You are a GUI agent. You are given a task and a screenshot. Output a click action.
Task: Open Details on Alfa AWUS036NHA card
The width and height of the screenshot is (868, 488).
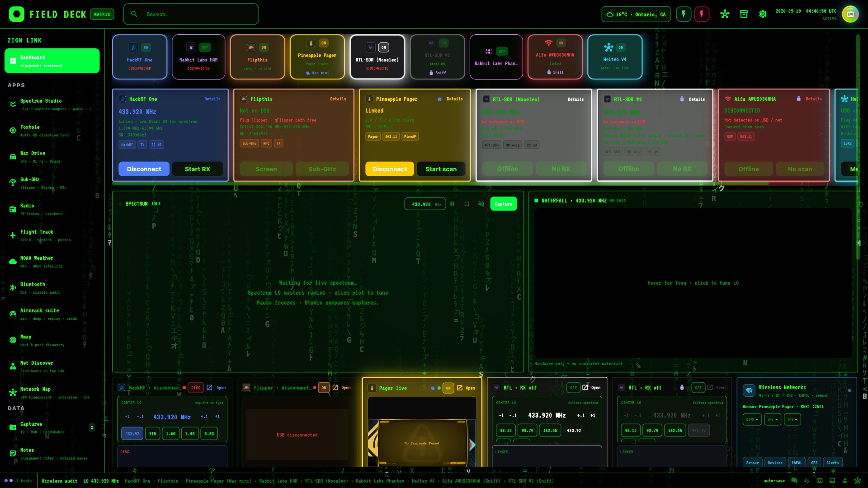(x=813, y=99)
